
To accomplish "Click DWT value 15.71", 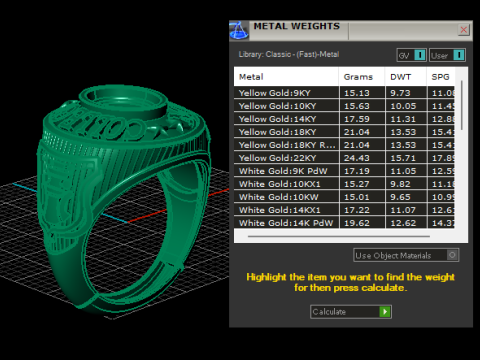I will 403,158.
